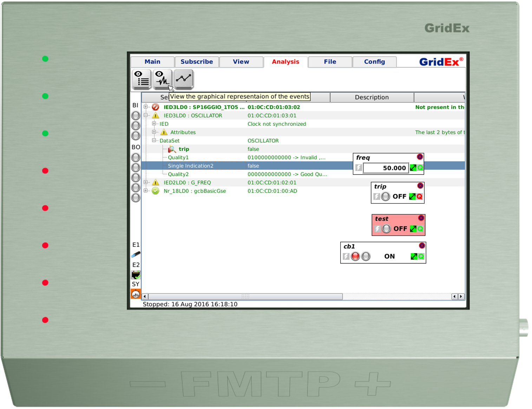Viewport: 532px width, 409px height.
Task: Expand the freq widget using green arrows icon
Action: click(413, 168)
